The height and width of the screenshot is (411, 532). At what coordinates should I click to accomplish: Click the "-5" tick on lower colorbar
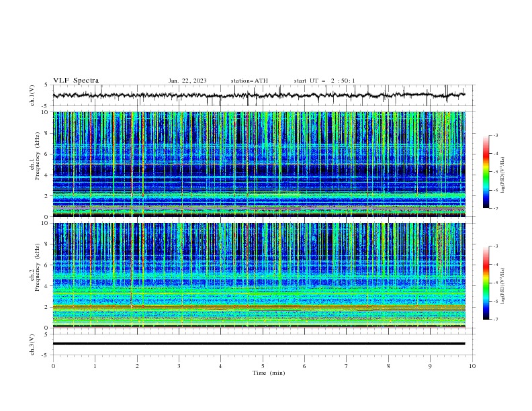(496, 283)
